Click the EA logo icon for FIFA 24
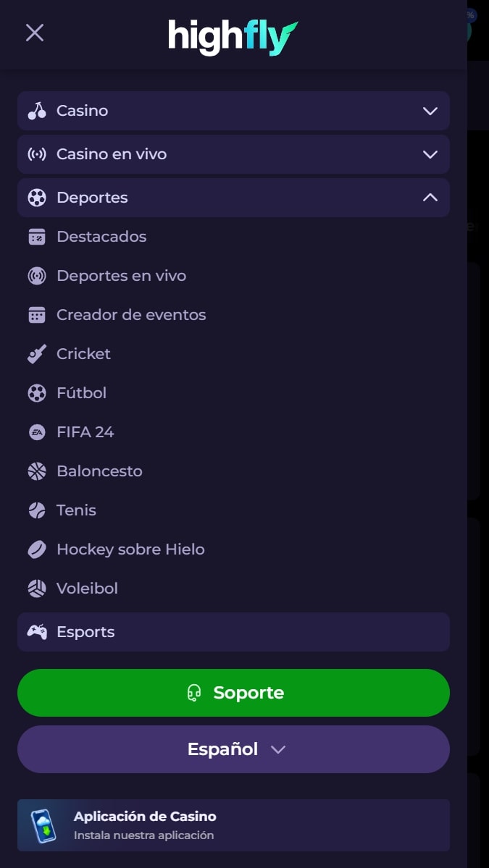489x868 pixels. coord(37,432)
